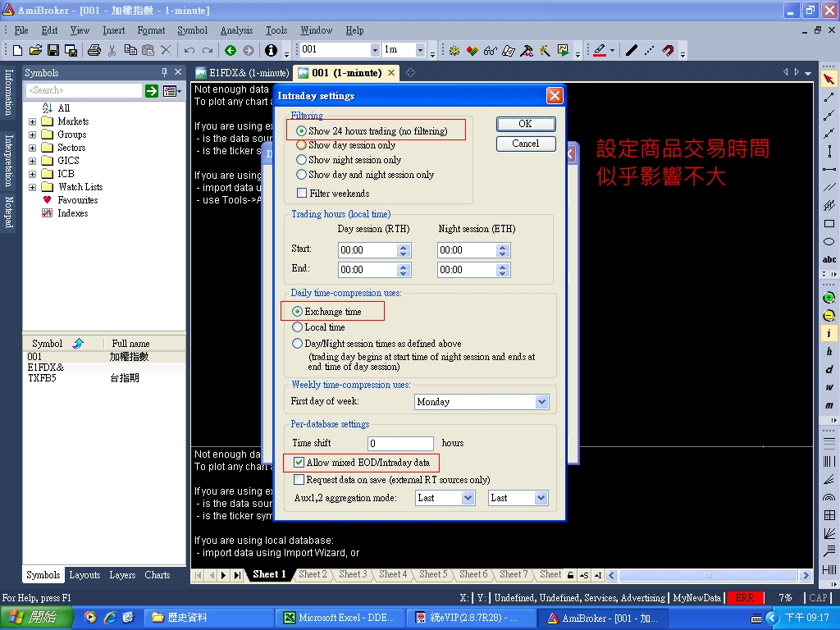The image size is (840, 630).
Task: Open the 1m interval dropdown
Action: tap(420, 50)
